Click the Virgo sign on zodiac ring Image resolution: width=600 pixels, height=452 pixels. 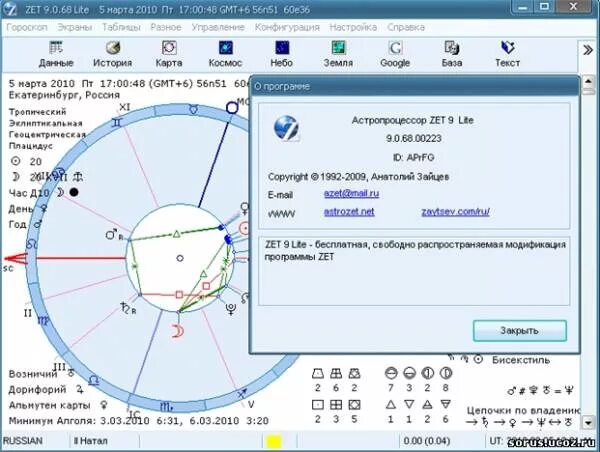pos(44,320)
